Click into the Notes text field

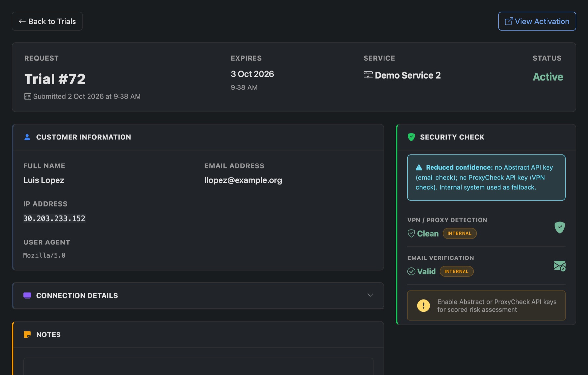tap(198, 366)
